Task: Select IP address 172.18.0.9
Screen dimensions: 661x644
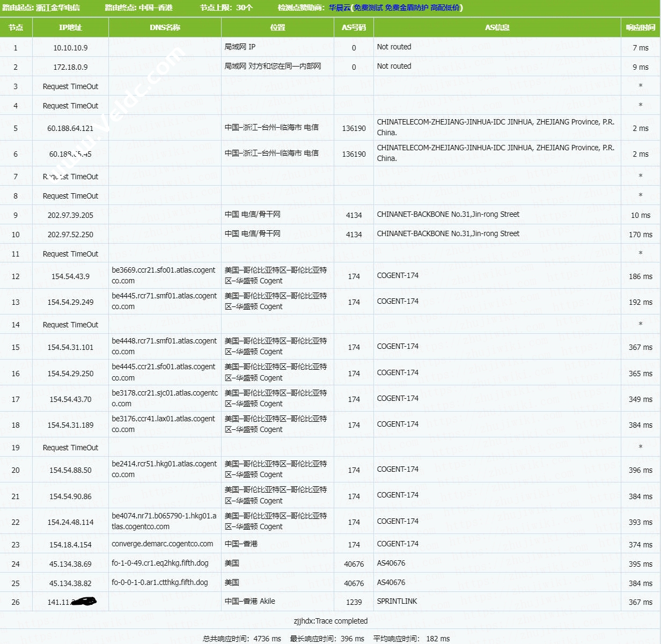Action: click(x=70, y=67)
